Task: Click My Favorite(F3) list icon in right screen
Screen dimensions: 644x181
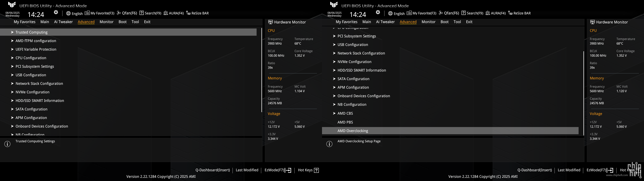Action: 409,13
